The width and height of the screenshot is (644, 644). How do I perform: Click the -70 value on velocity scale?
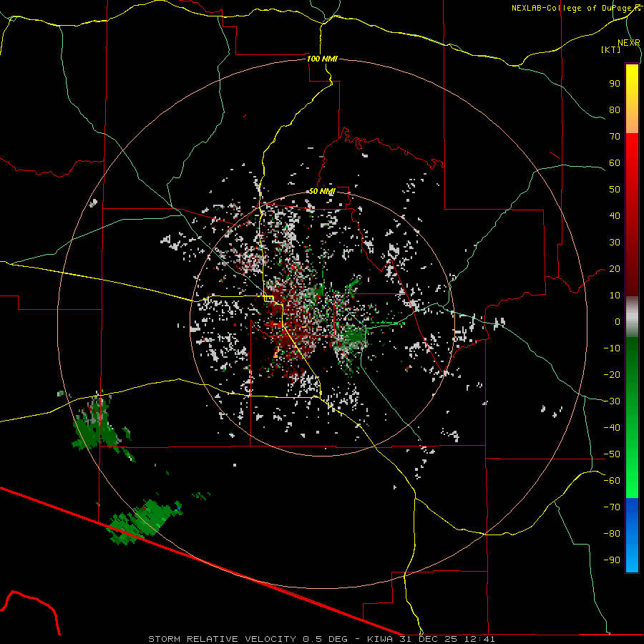pos(612,507)
